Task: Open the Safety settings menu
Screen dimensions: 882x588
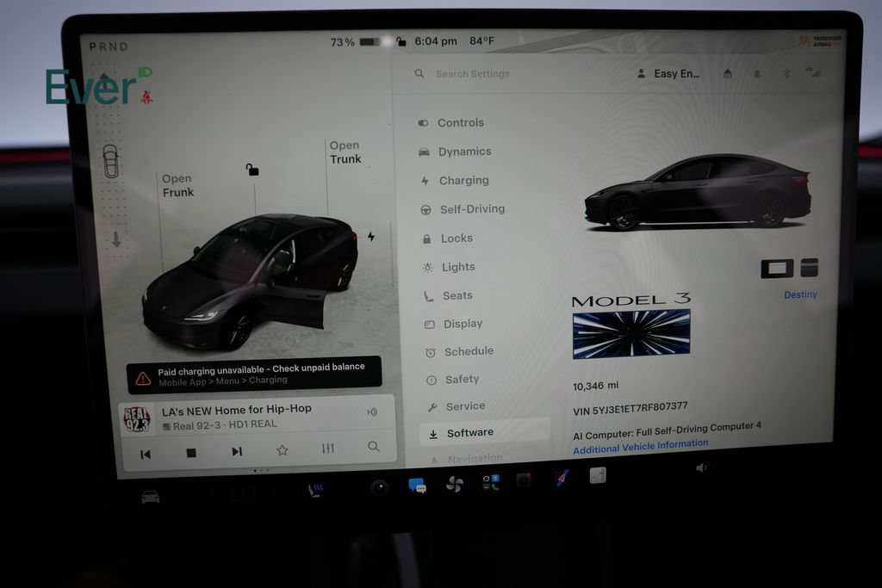Action: click(453, 380)
